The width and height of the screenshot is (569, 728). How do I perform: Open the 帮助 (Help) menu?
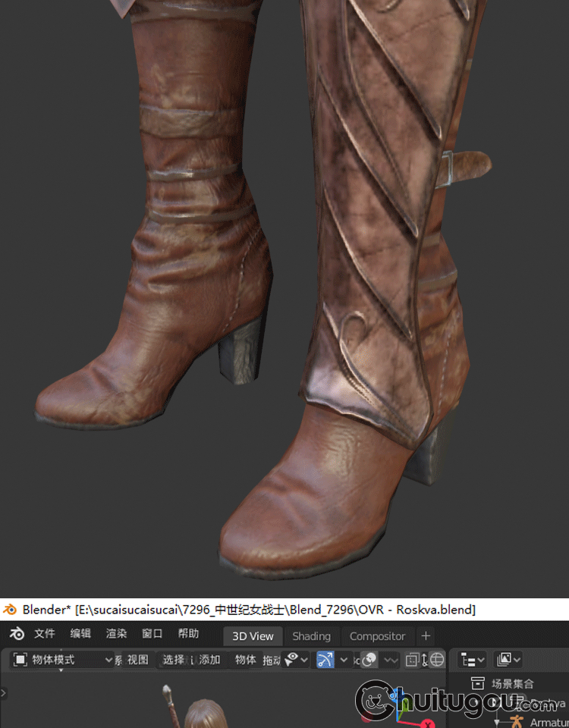pyautogui.click(x=188, y=635)
